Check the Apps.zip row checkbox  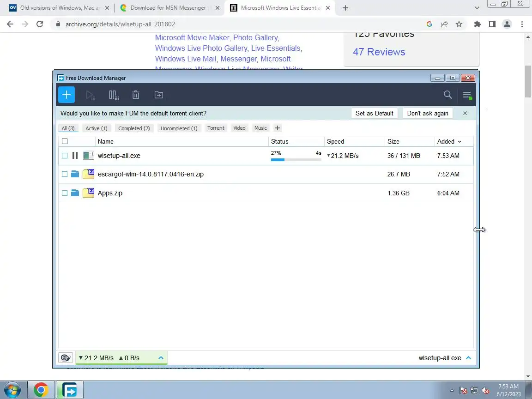[x=65, y=193]
